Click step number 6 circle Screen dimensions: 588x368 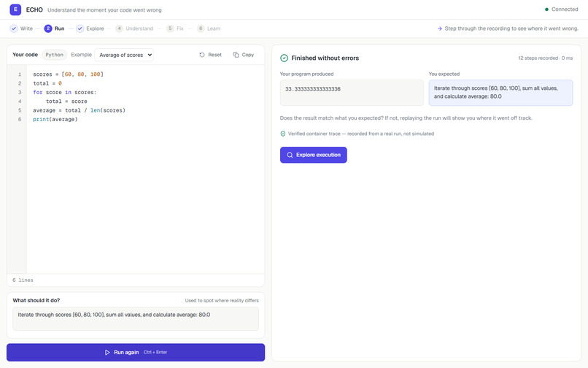pyautogui.click(x=201, y=28)
